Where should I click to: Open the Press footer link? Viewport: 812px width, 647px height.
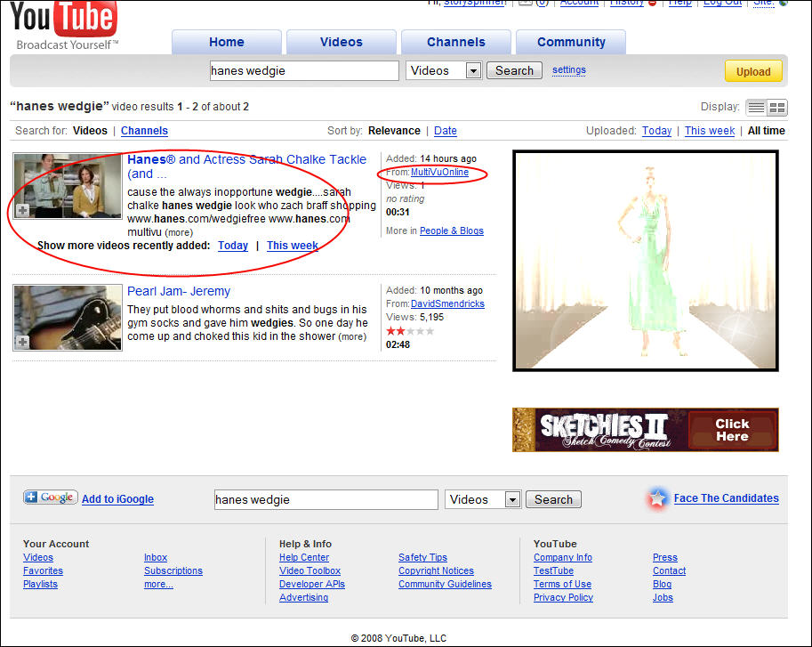tap(665, 557)
